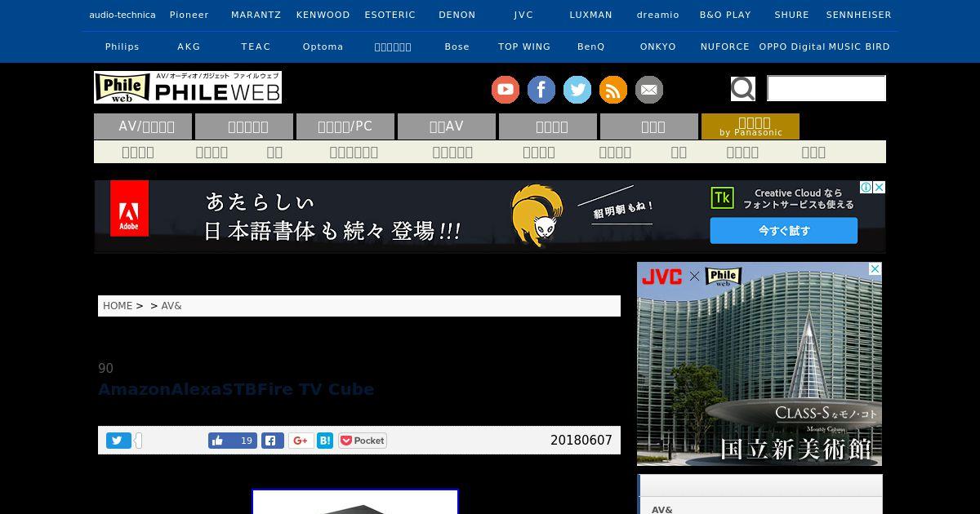Share on Google Plus G+ icon
This screenshot has height=514, width=980.
(301, 441)
